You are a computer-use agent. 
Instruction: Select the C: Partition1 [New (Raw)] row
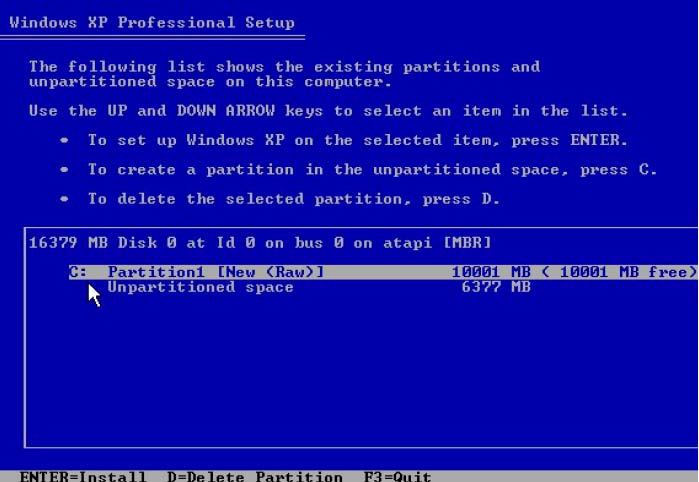[x=383, y=272]
